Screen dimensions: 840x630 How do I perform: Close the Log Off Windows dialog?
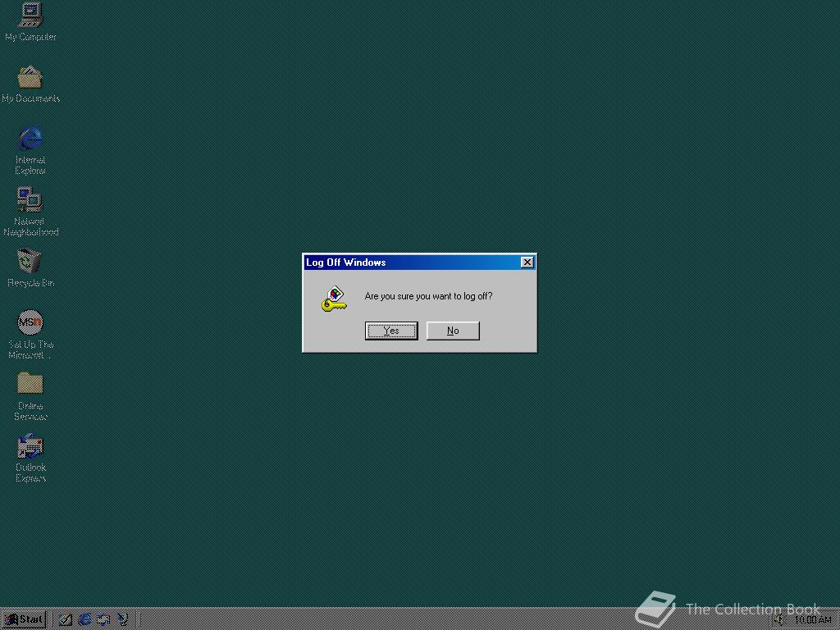point(527,262)
